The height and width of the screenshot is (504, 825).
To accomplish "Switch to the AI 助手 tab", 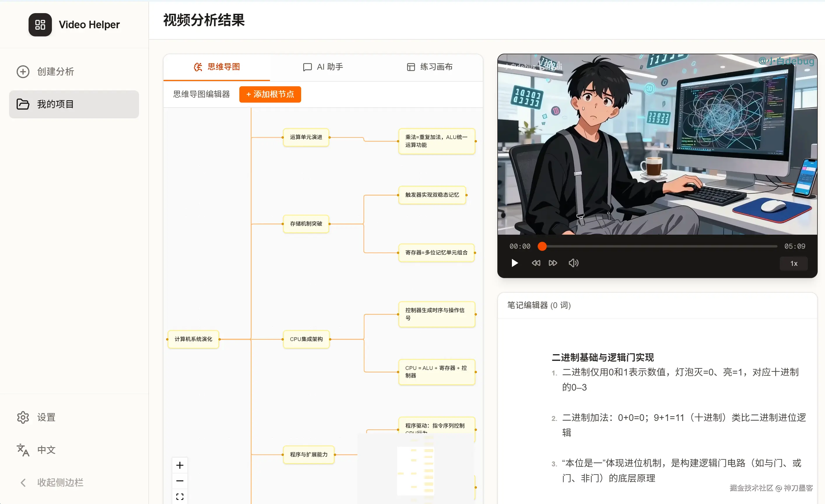I will 322,67.
